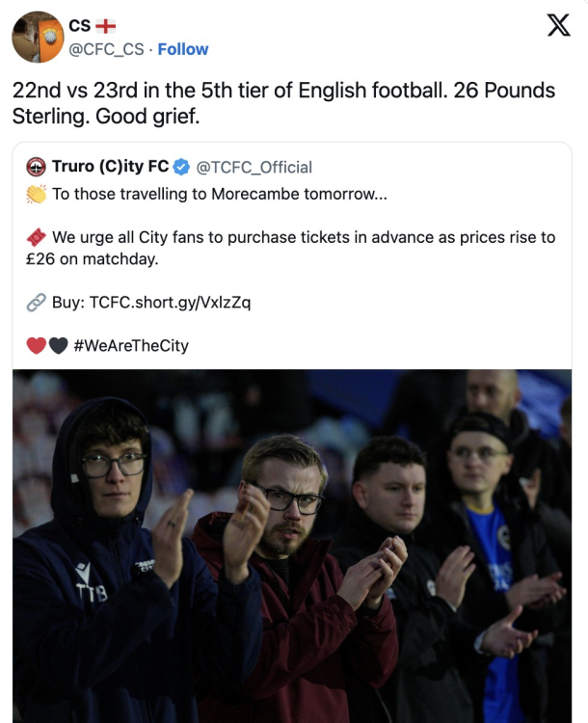Open the photo of clapping fans

click(292, 545)
